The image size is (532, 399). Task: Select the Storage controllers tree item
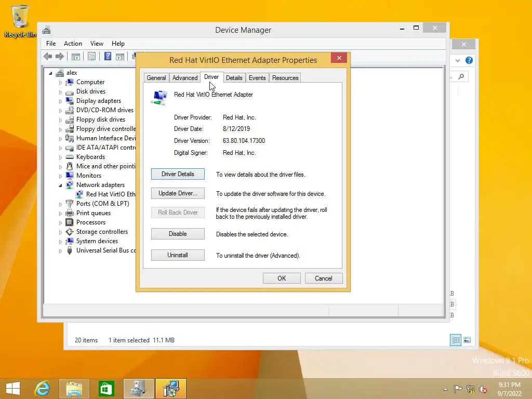coord(102,232)
